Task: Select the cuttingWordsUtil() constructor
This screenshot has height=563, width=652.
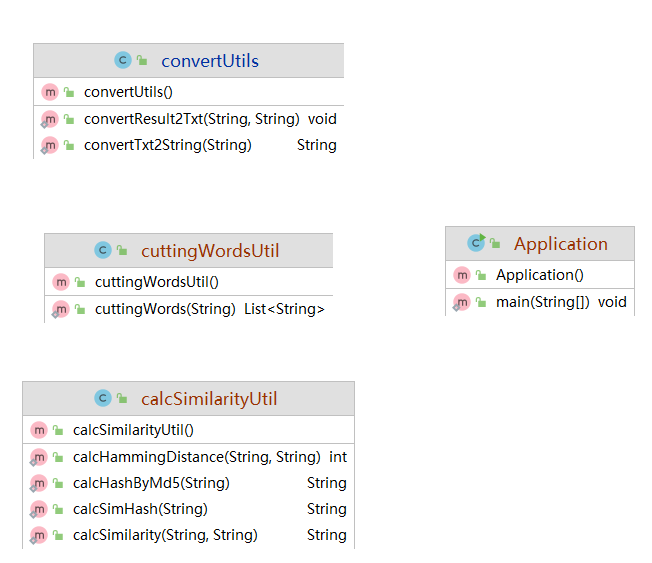Action: click(157, 282)
